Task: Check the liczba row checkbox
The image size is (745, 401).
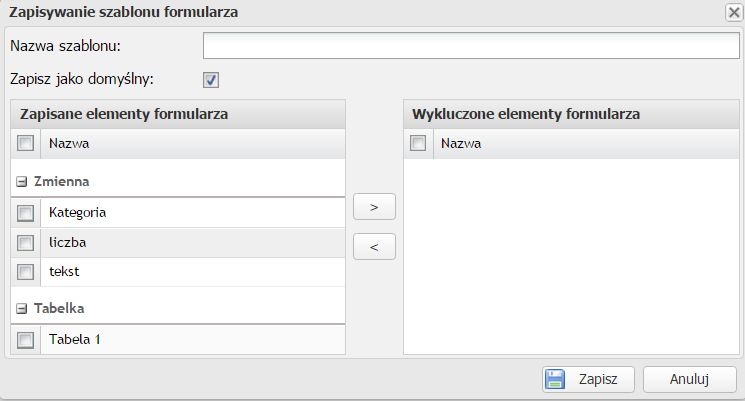Action: pos(26,242)
